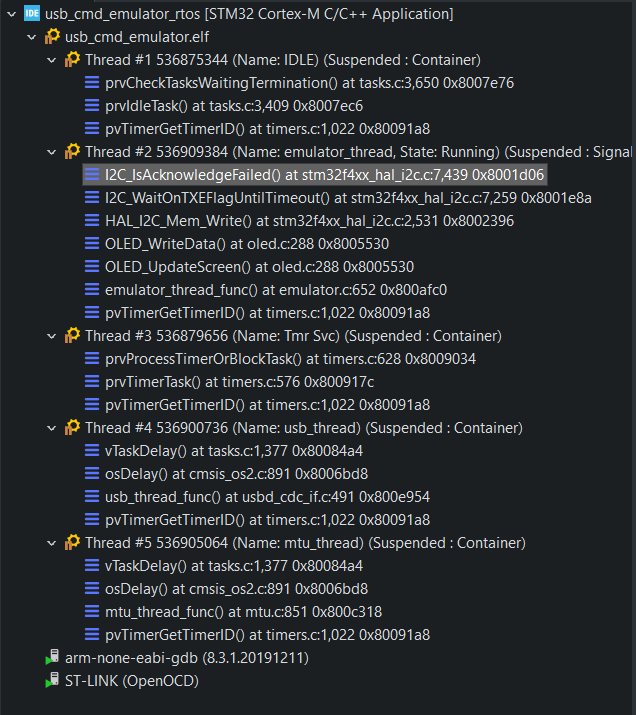Collapse Thread #2 emulator_thread stack
Viewport: 636px width, 715px height.
(x=52, y=152)
